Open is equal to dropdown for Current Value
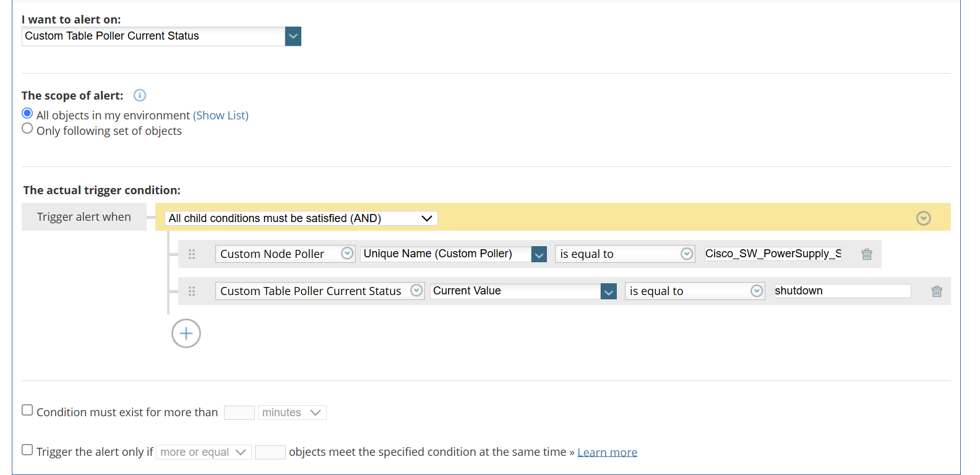This screenshot has width=980, height=475. tap(695, 291)
